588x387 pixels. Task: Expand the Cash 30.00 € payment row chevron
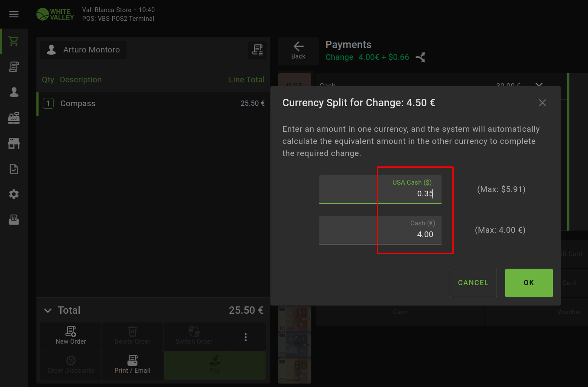(539, 85)
